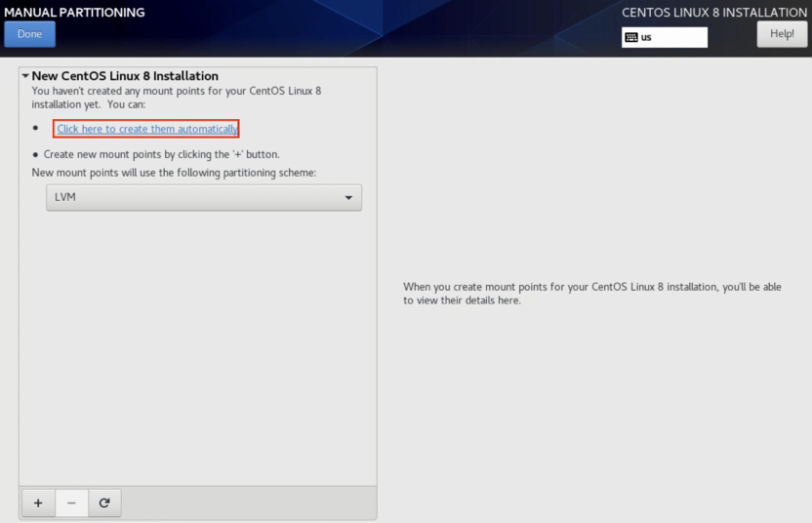Collapse the New CentOS Linux 8 Installation section
The image size is (812, 523).
click(x=24, y=75)
